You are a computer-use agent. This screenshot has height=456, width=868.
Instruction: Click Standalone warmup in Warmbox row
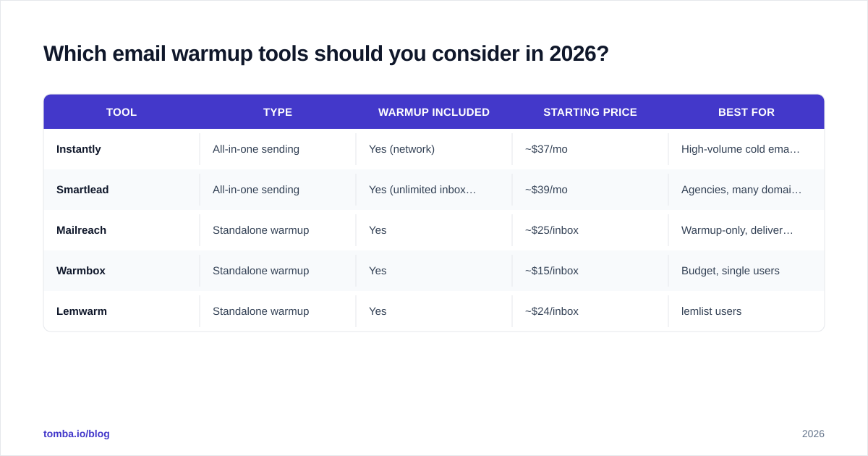coord(261,271)
